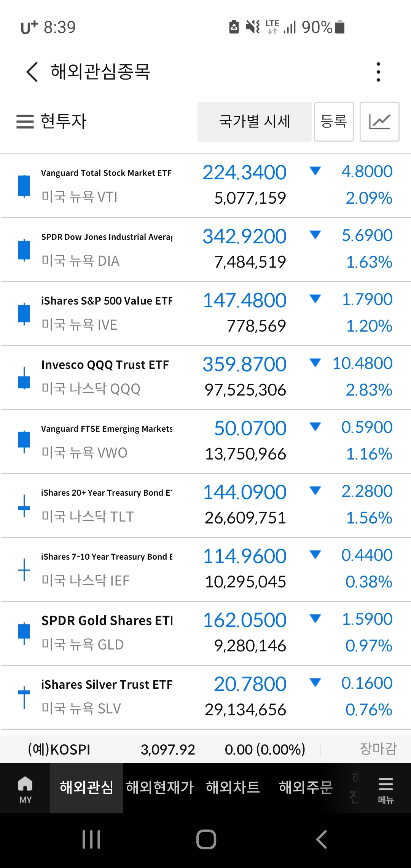The image size is (411, 868).
Task: Open the 메뉴 hamburger icon
Action: coord(386,789)
